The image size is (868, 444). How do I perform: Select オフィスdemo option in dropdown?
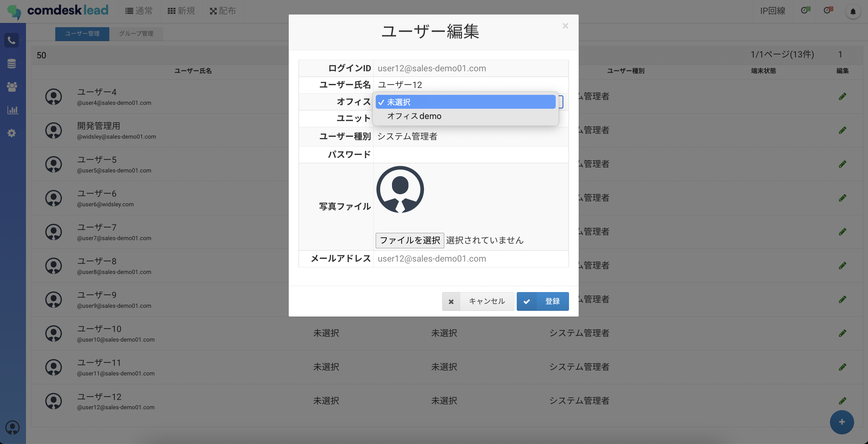pyautogui.click(x=414, y=116)
